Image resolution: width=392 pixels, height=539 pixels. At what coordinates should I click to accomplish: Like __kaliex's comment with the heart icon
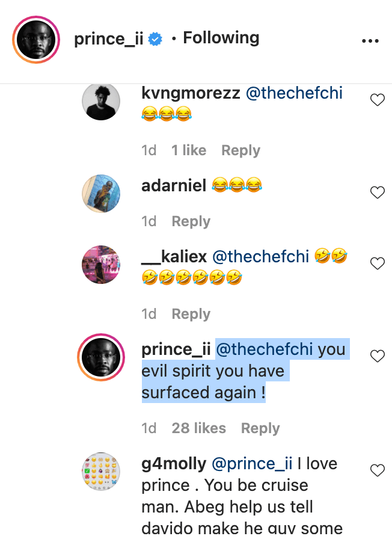coord(377,263)
